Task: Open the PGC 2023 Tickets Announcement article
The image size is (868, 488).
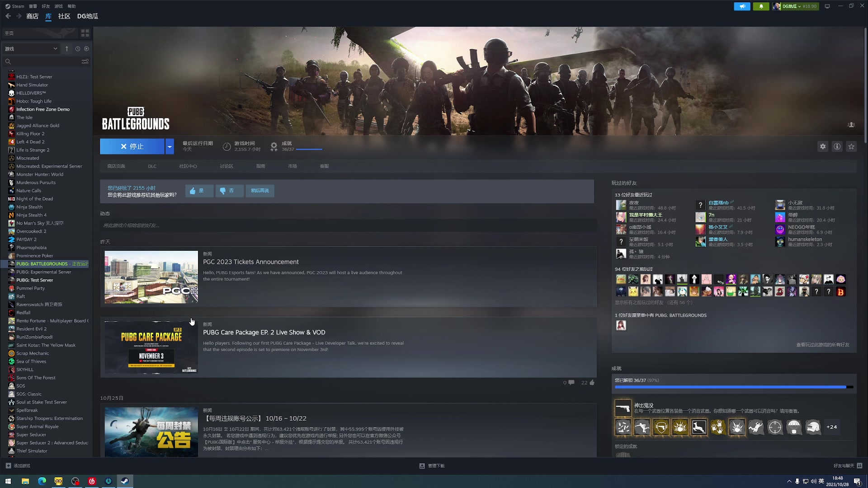Action: (251, 262)
